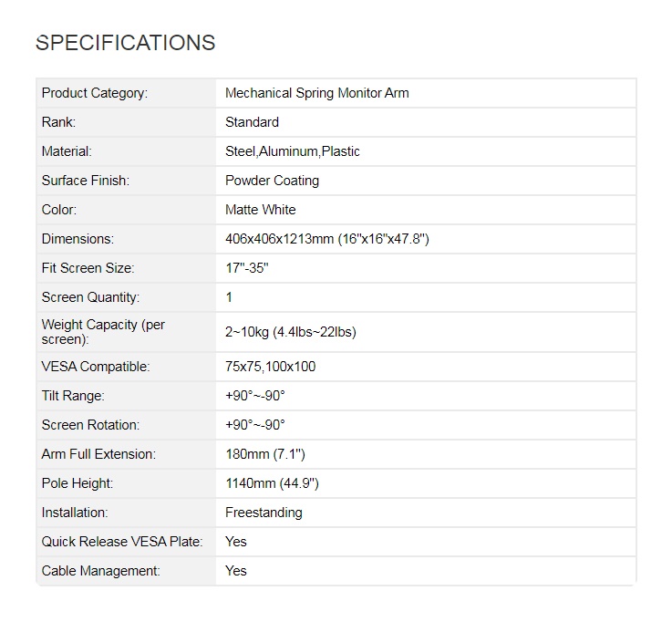The height and width of the screenshot is (622, 672).
Task: Click the Fit Screen Size label
Action: point(88,268)
